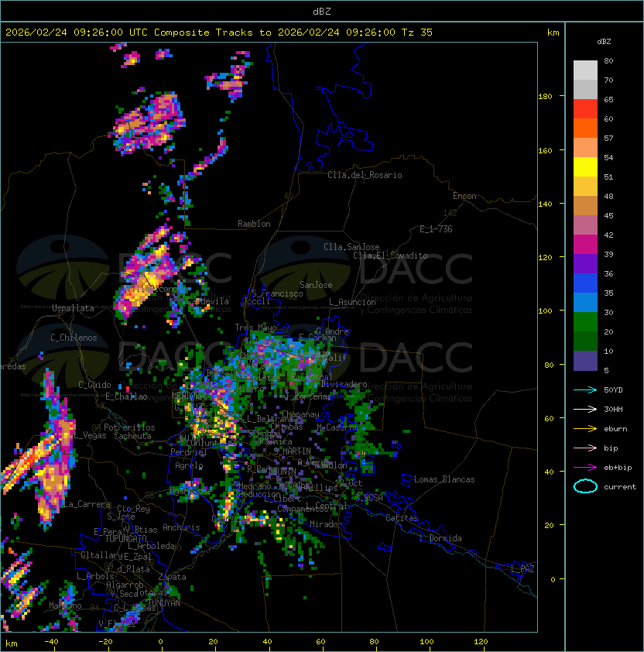Viewport: 644px width, 652px height.
Task: Click the 'Lomas_Blancas' map label
Action: pyautogui.click(x=444, y=479)
